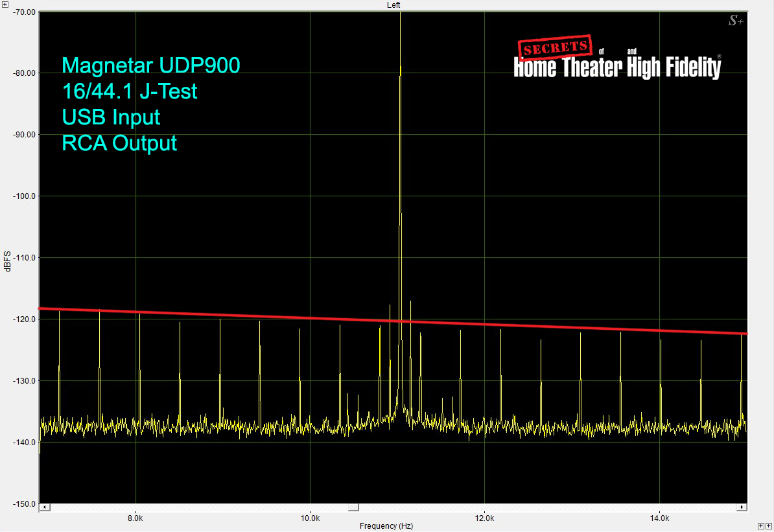Click the "16/44.1 J-Test" annotation text

[130, 91]
